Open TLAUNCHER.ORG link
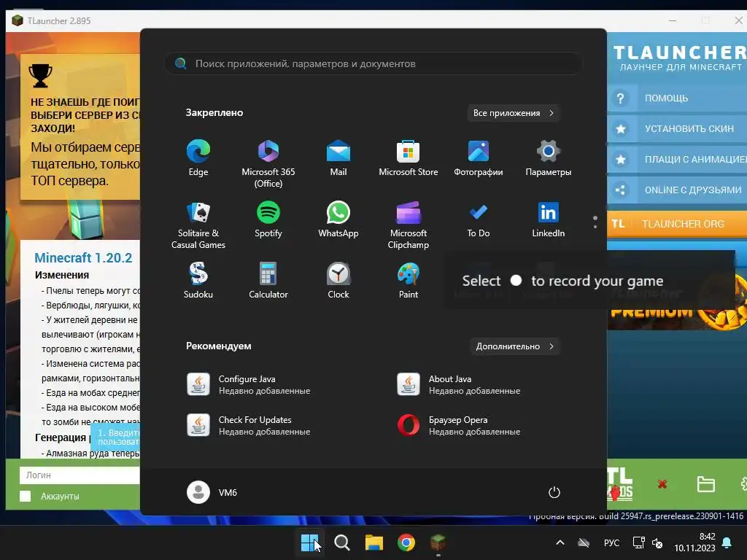This screenshot has width=747, height=560. tap(677, 224)
